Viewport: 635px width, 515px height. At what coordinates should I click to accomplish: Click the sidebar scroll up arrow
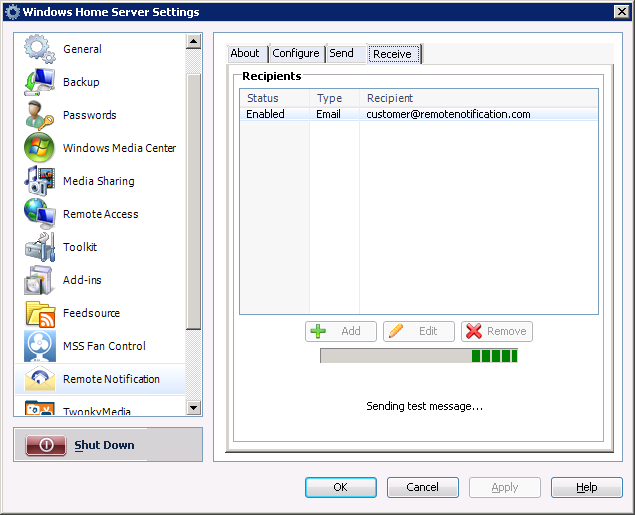tap(194, 41)
